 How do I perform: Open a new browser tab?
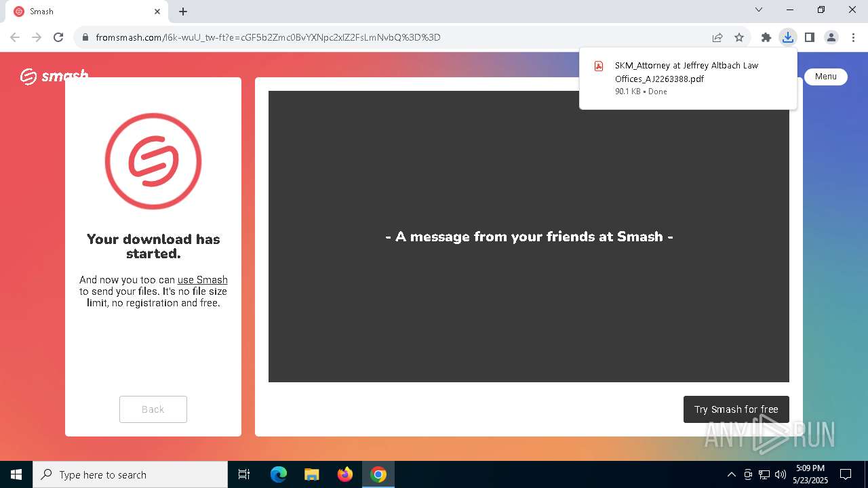183,12
